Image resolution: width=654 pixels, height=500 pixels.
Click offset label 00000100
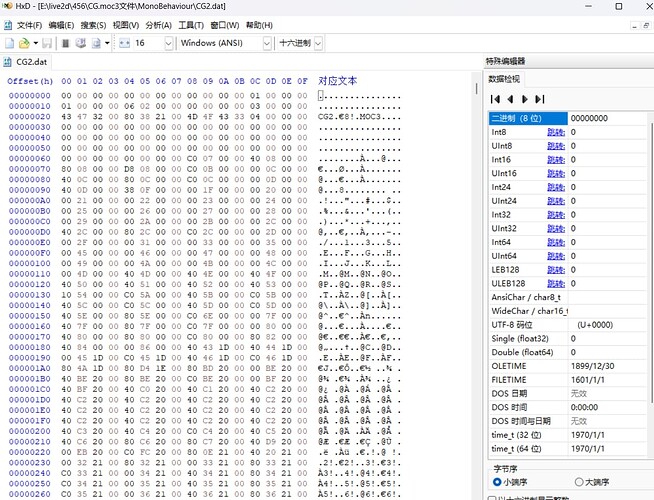pos(30,264)
